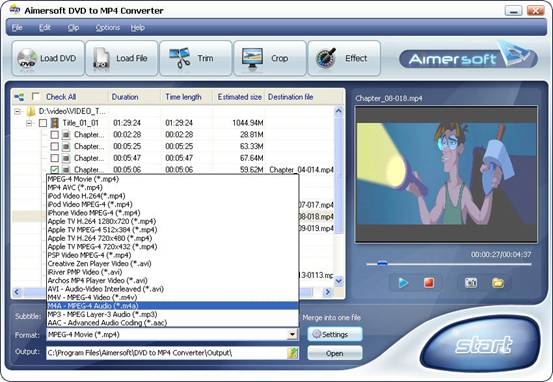Image resolution: width=553 pixels, height=382 pixels.
Task: Click the list's vertical scrollbar down arrow
Action: tap(339, 281)
